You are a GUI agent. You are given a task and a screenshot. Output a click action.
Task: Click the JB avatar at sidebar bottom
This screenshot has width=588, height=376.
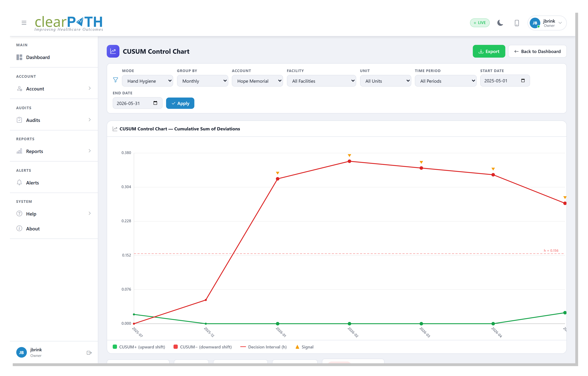[x=22, y=352]
